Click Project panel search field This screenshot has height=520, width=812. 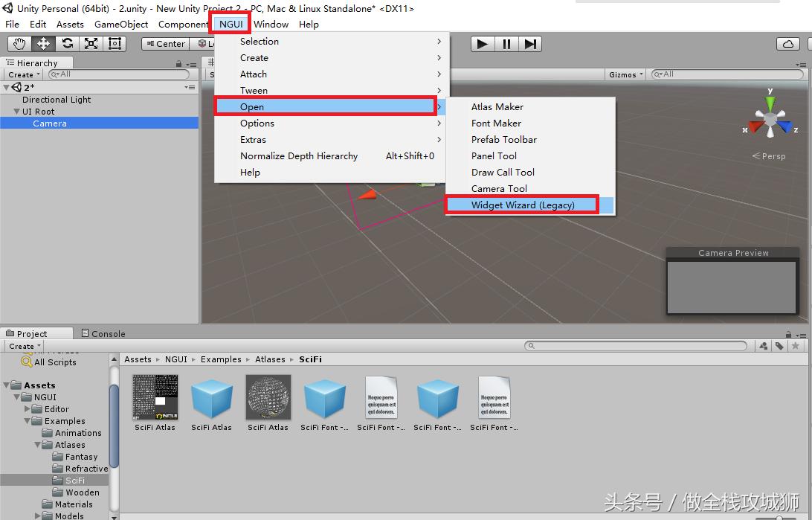636,345
